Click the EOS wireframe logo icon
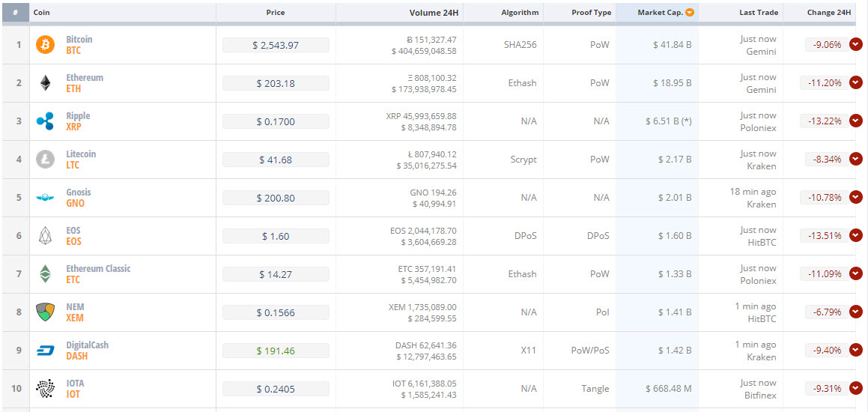 [x=46, y=236]
